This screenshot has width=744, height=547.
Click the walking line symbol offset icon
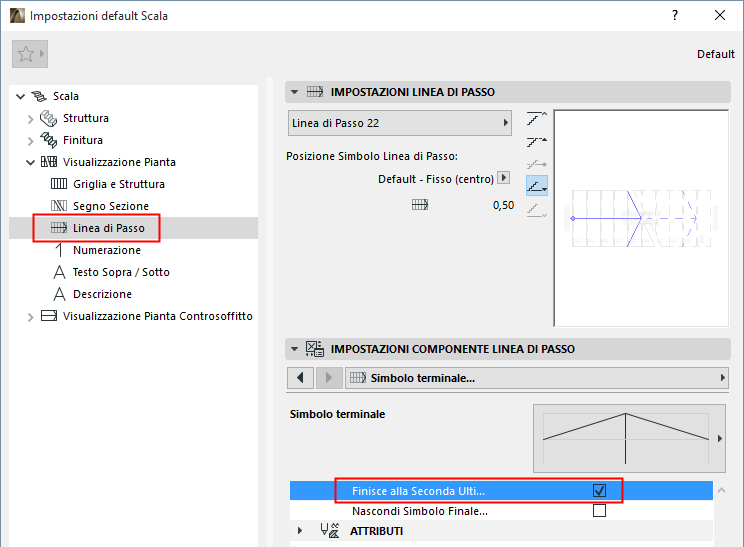point(420,205)
